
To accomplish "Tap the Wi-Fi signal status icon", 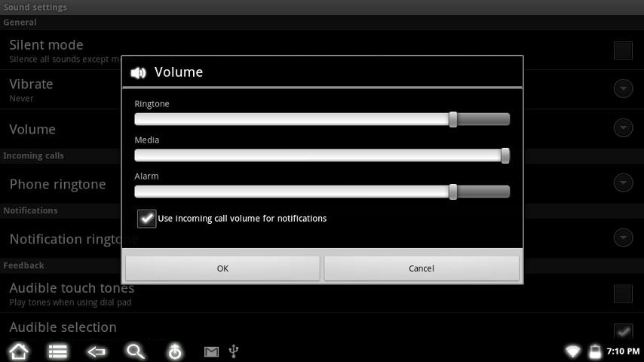I will pyautogui.click(x=572, y=351).
